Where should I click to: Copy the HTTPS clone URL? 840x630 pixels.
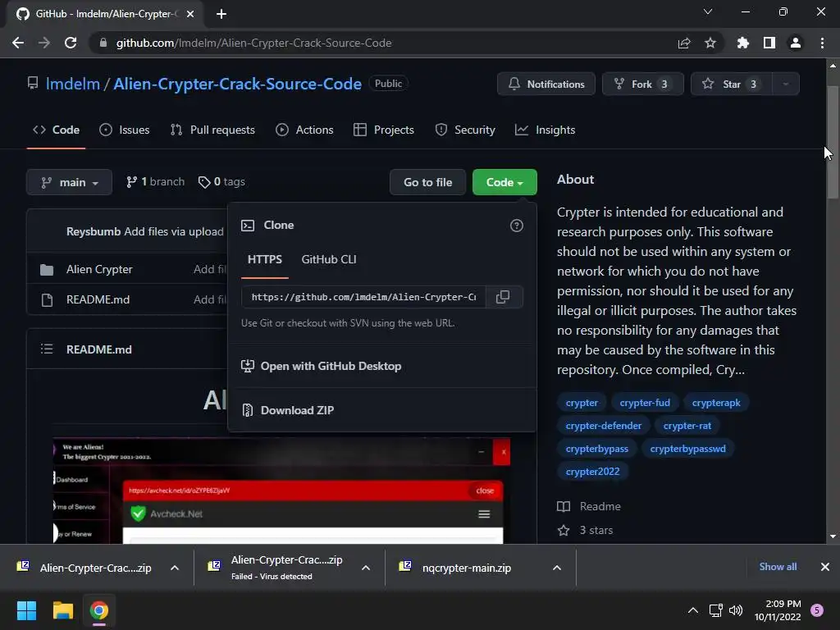503,297
